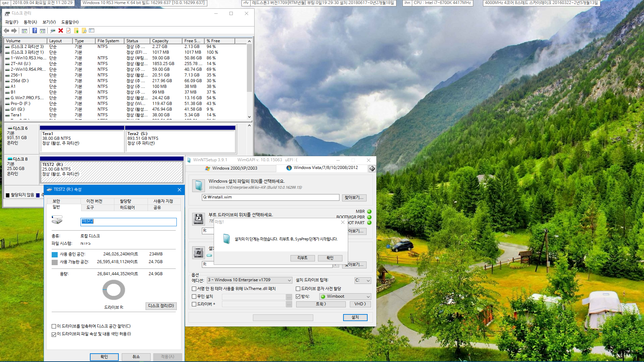Open the 보기(V) menu
644x362 pixels.
click(x=49, y=22)
